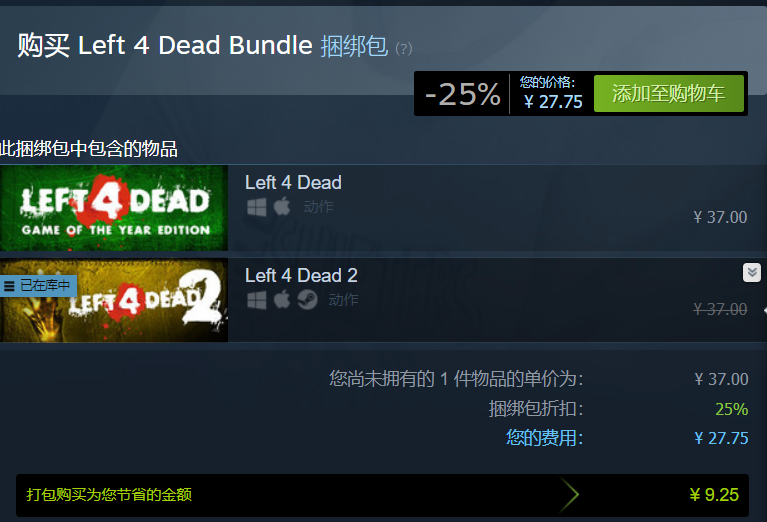Viewport: 767px width, 522px height.
Task: Open the Left 4 Dead 2 title link
Action: [301, 275]
